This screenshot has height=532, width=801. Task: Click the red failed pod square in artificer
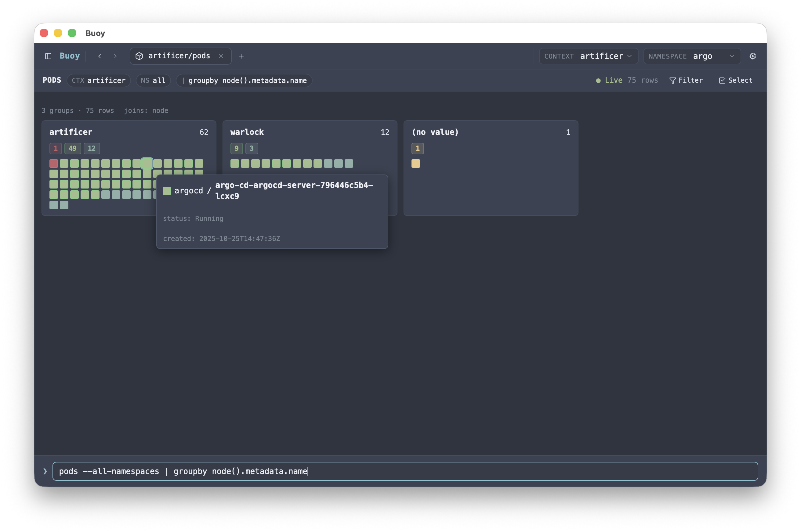pos(54,164)
